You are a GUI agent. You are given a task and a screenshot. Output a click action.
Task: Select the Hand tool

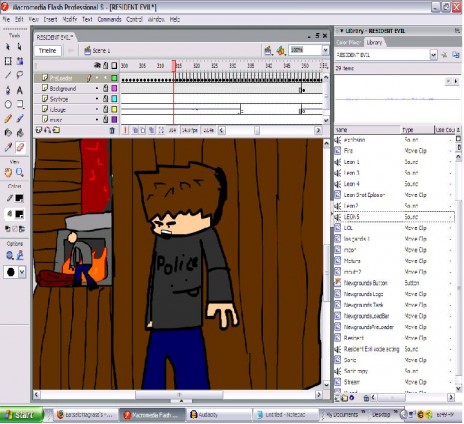8,172
